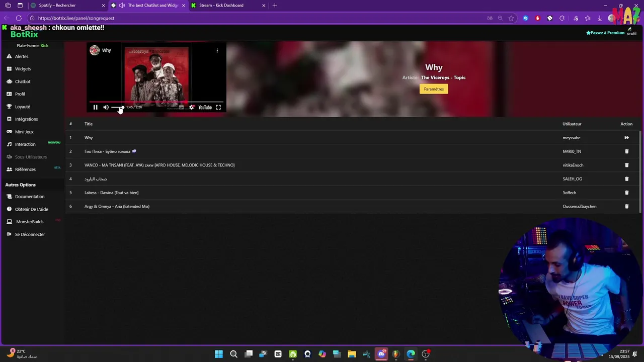Open Loyauté in the sidebar
The width and height of the screenshot is (644, 362).
23,107
